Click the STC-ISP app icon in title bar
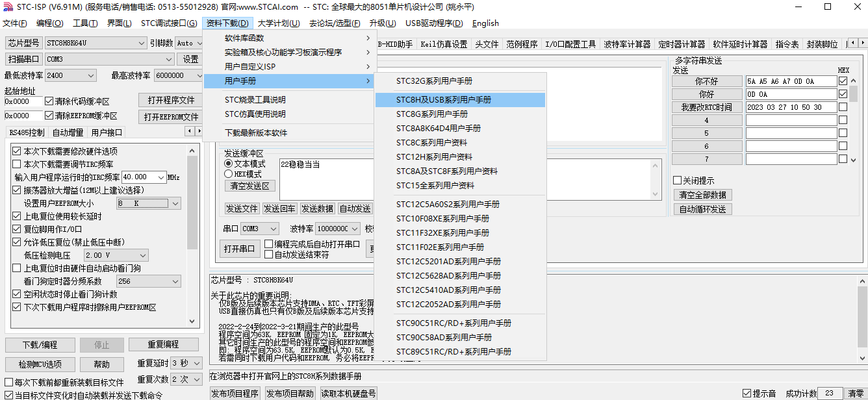868x400 pixels. click(x=8, y=6)
